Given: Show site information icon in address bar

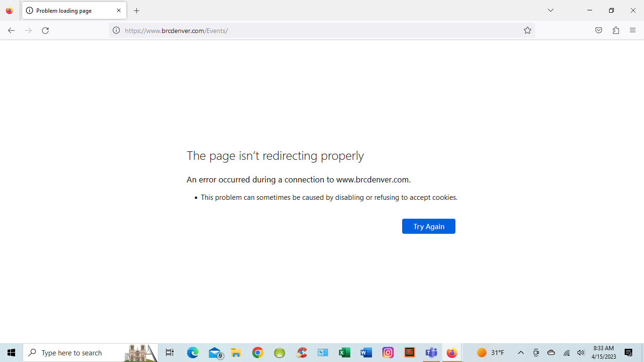Looking at the screenshot, I should click(116, 31).
